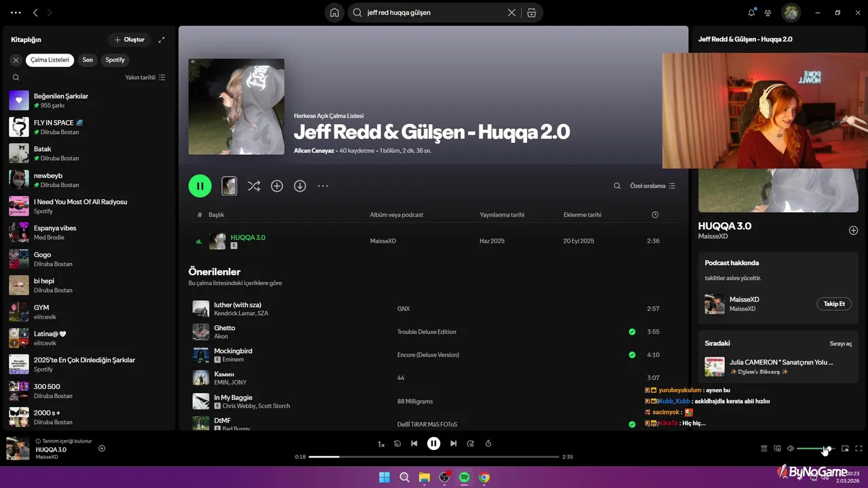Viewport: 868px width, 488px height.
Task: Open Windows Start menu
Action: (x=384, y=477)
